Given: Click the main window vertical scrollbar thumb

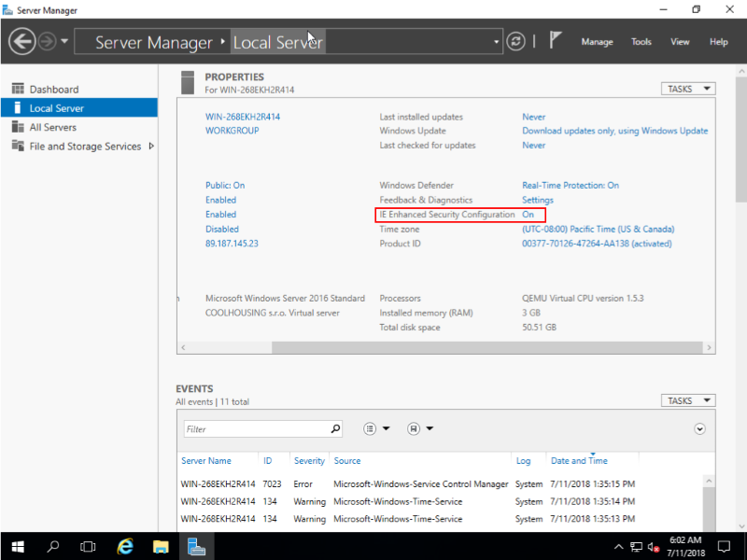Looking at the screenshot, I should click(741, 138).
